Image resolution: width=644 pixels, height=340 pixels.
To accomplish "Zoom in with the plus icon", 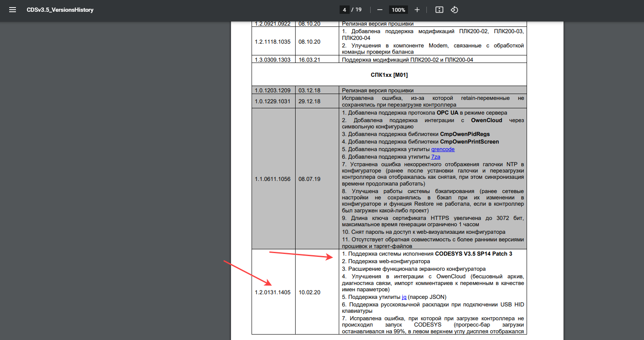I will [417, 10].
